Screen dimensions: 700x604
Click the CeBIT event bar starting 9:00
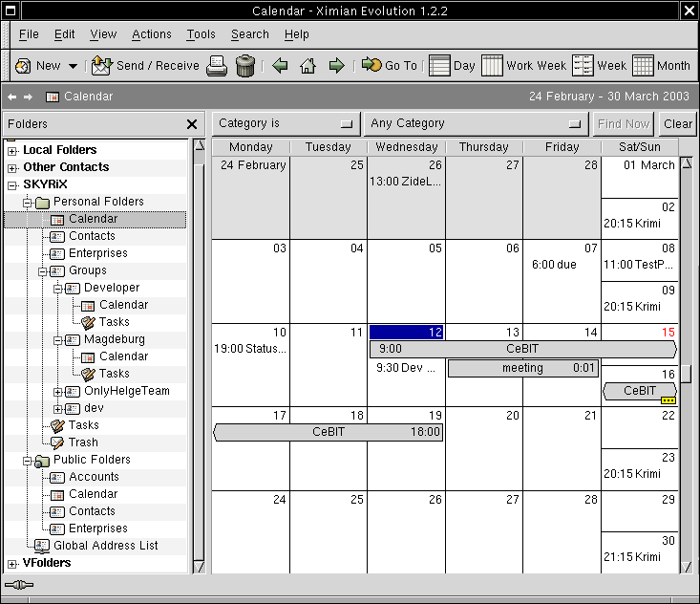(x=522, y=349)
